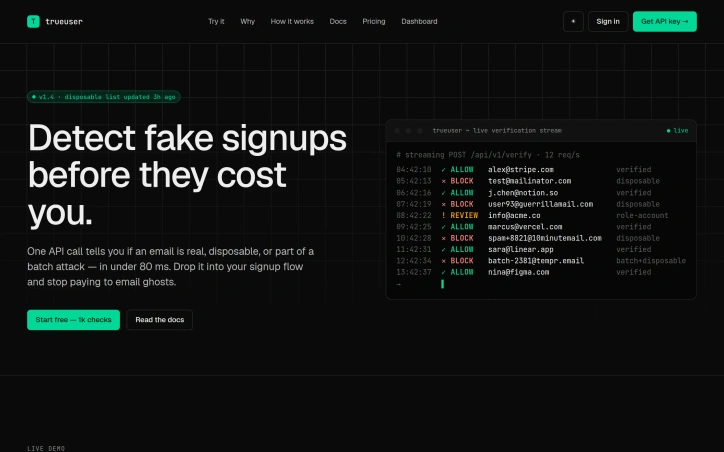Click j.chen@notion.so entry
This screenshot has height=452, width=724.
523,193
